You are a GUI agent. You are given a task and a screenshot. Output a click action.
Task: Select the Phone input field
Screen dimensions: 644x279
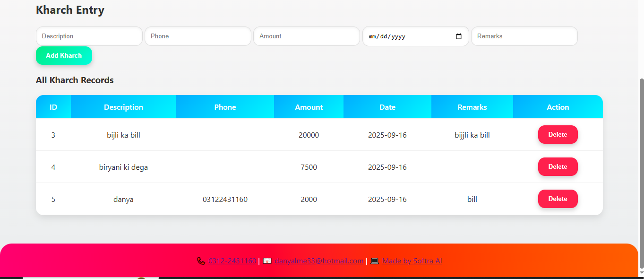click(x=197, y=36)
